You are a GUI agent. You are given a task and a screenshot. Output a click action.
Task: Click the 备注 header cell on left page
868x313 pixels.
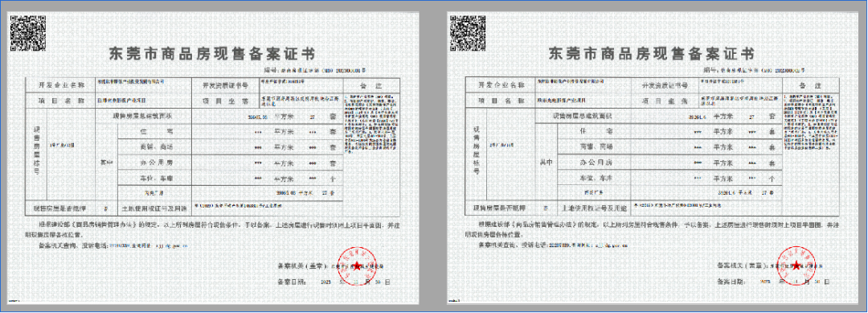pyautogui.click(x=371, y=86)
